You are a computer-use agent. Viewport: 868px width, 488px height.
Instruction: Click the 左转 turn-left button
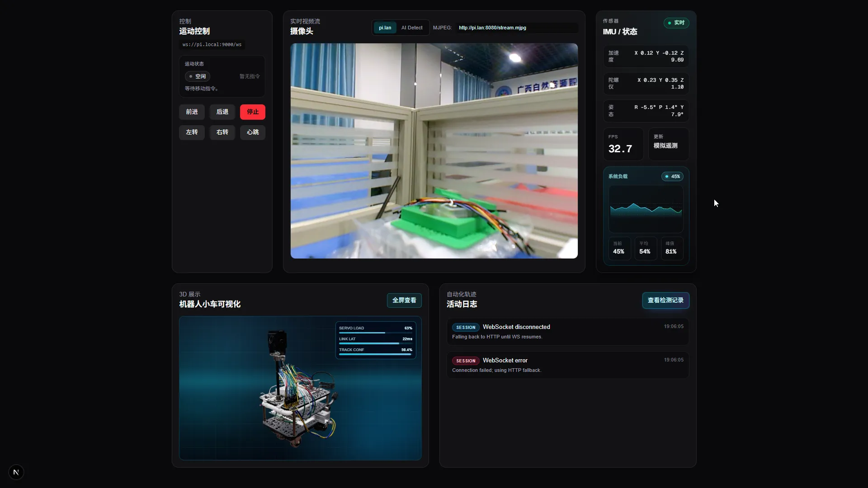192,132
